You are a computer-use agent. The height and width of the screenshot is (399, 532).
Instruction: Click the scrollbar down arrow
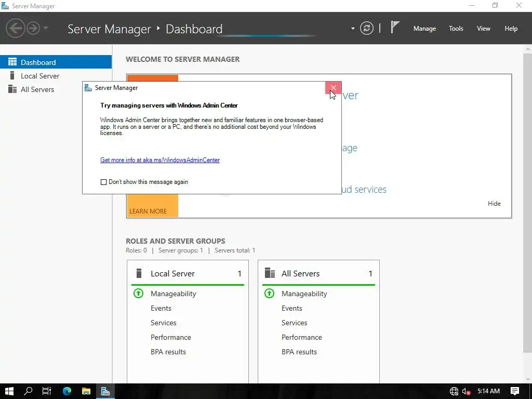(x=528, y=379)
